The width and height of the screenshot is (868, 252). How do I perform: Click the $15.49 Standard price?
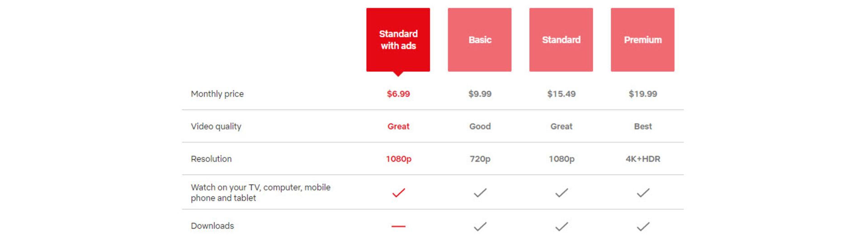(561, 94)
